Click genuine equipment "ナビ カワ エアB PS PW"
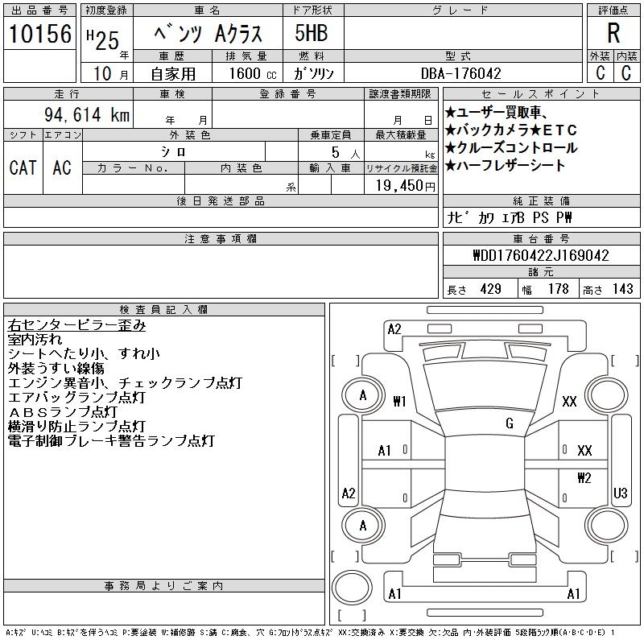This screenshot has height=644, width=644. (x=510, y=217)
